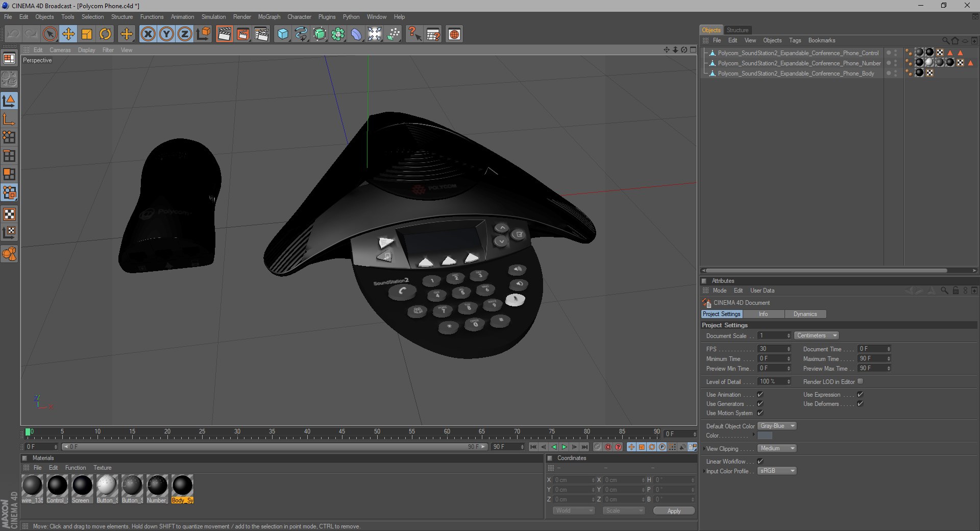Toggle Linear Workflow checkbox
This screenshot has height=531, width=980.
[760, 462]
